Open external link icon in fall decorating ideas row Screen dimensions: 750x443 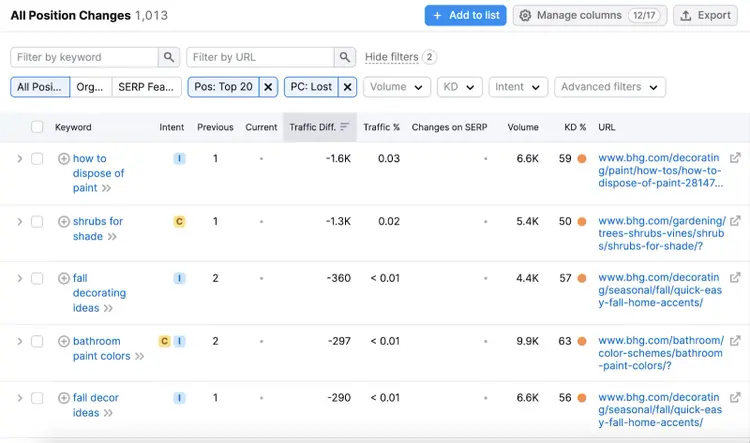tap(735, 277)
